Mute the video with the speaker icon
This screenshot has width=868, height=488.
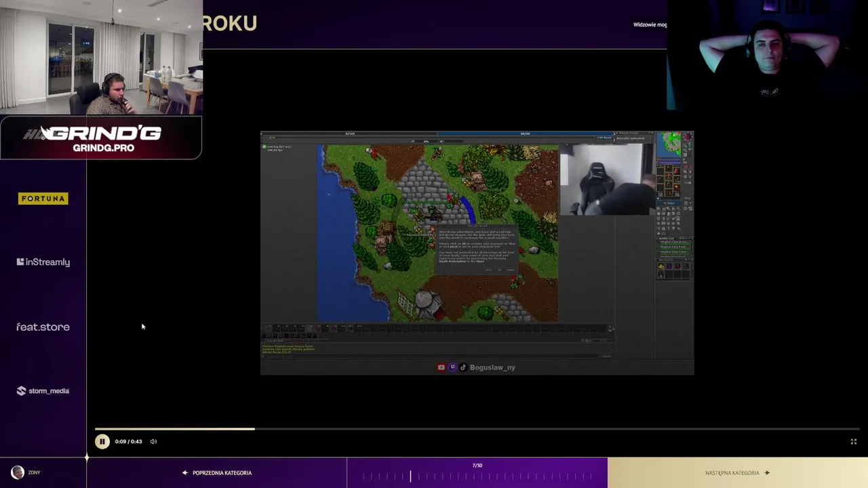[x=153, y=441]
